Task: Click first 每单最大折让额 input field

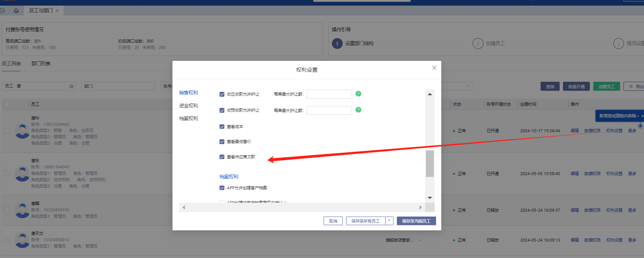Action: point(329,94)
